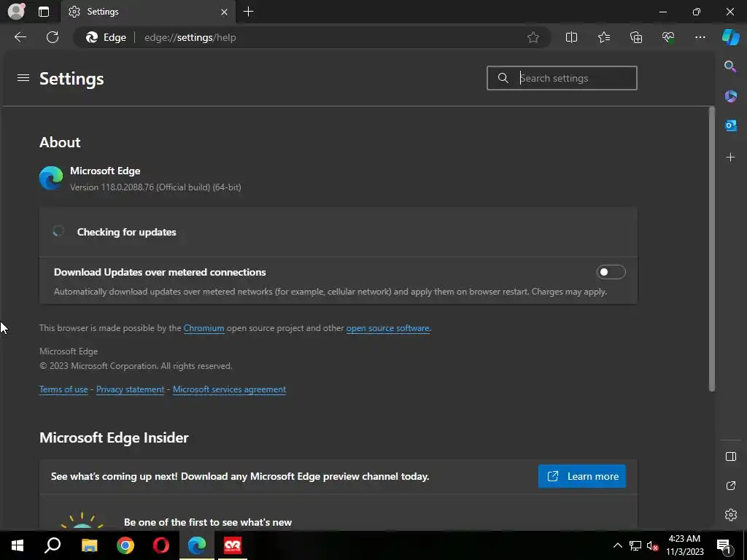Screen dimensions: 747x560
Task: Add this page to favorites star
Action: [x=533, y=37]
